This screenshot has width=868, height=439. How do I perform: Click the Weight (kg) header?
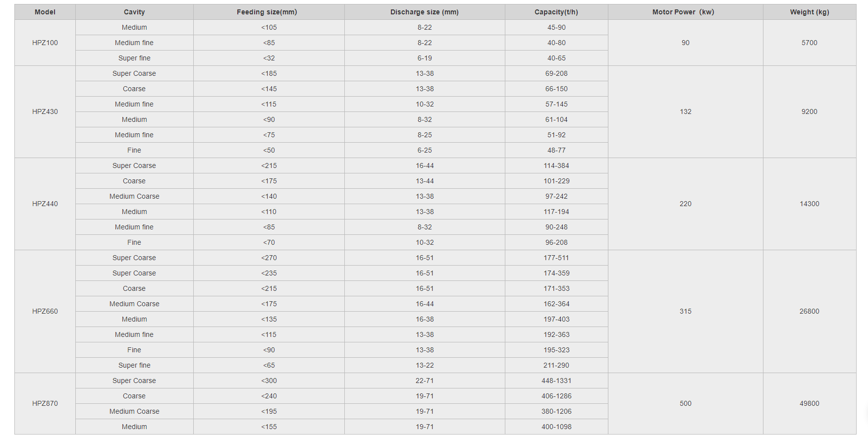tap(810, 12)
